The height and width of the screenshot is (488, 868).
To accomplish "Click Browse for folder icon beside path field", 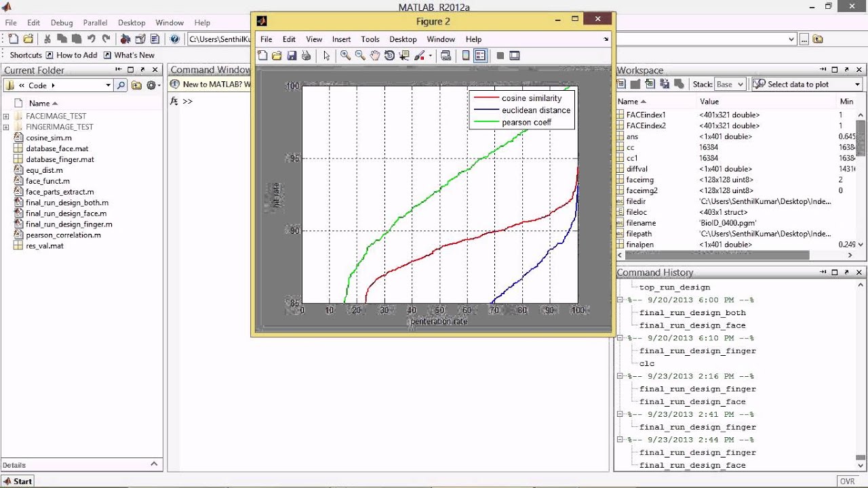I will coord(805,39).
